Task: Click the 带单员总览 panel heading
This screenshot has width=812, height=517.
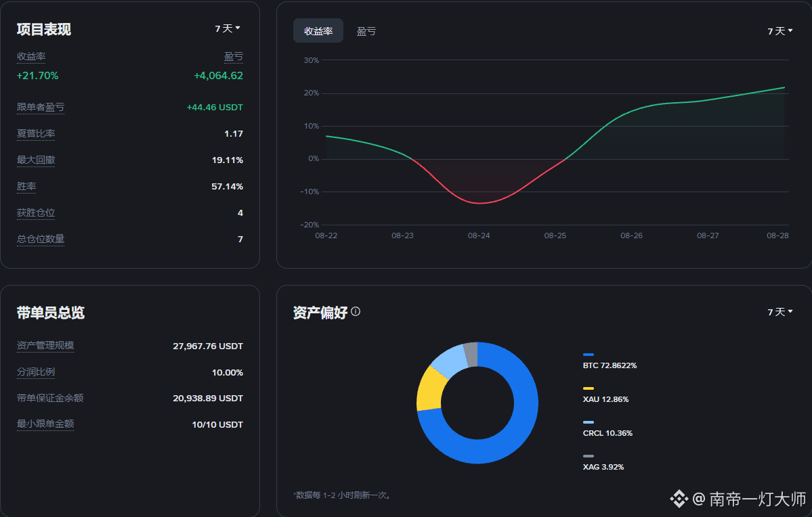Action: (51, 313)
